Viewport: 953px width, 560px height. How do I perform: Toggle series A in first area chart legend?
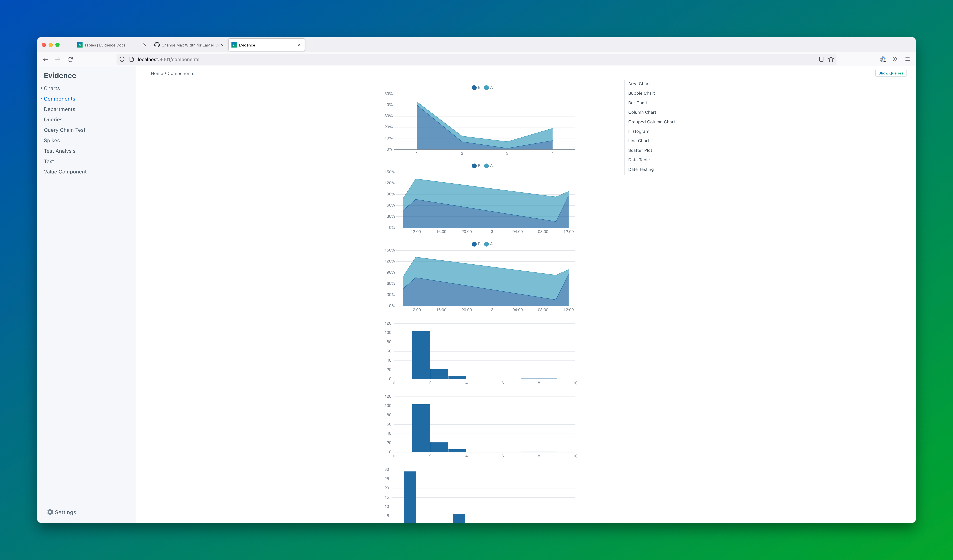pos(488,88)
